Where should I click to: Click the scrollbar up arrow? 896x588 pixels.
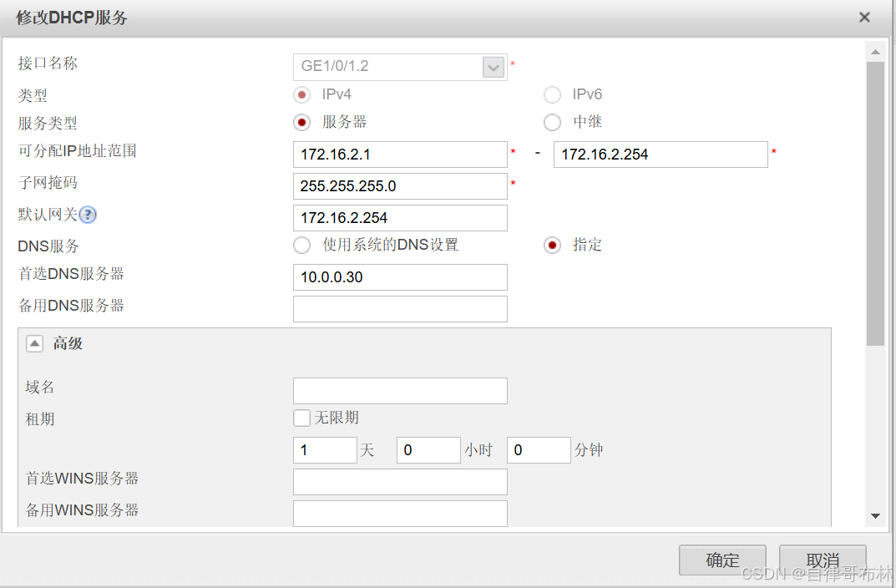875,52
